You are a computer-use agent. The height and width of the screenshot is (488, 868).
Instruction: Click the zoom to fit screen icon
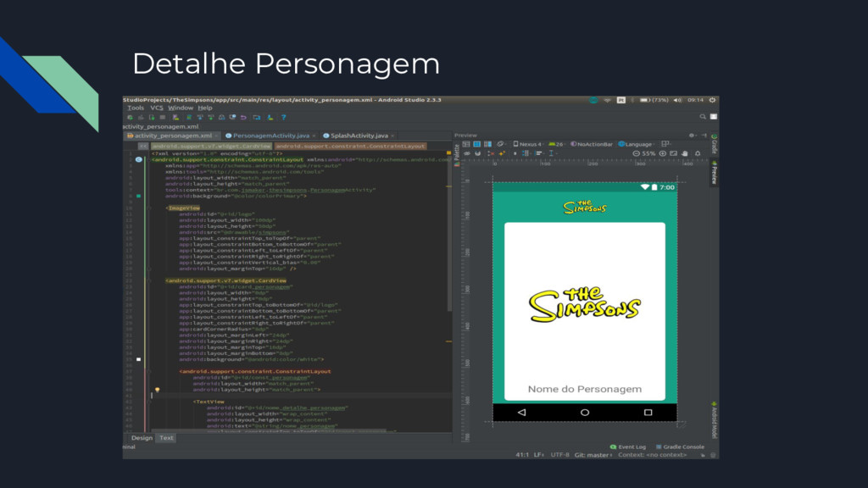click(673, 153)
